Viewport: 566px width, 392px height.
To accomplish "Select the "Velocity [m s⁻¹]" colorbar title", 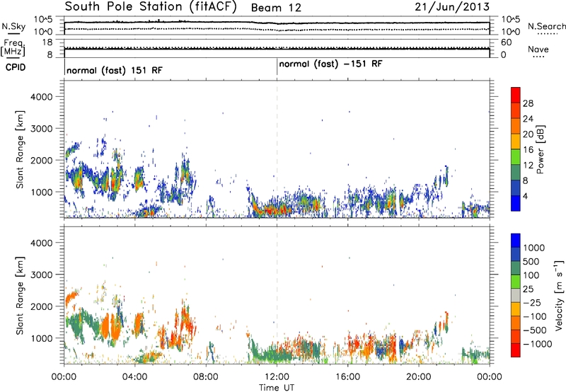I will point(559,295).
